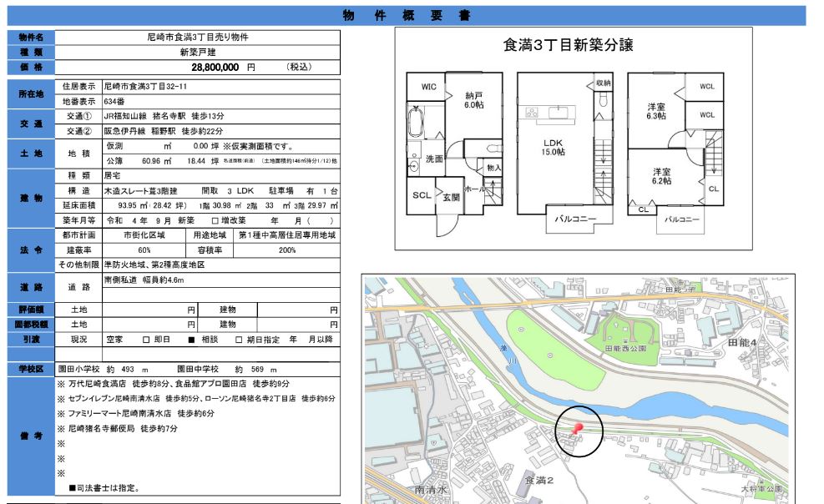Click the 田能西公園 label on map

[x=625, y=349]
